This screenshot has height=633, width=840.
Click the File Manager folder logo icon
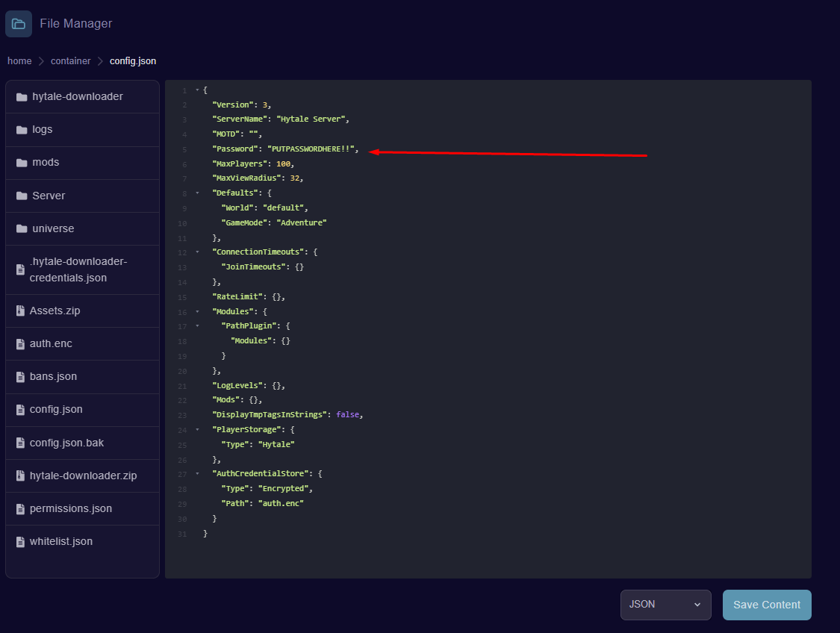tap(19, 24)
